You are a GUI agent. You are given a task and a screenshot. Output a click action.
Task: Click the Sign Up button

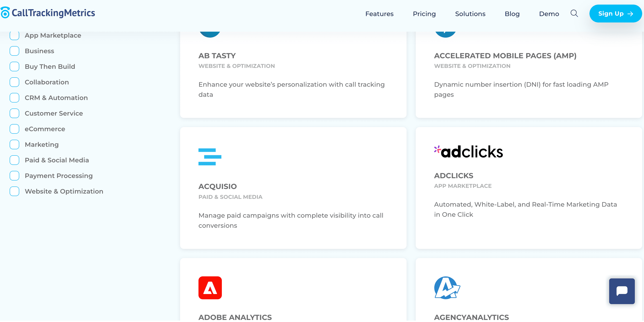(615, 13)
